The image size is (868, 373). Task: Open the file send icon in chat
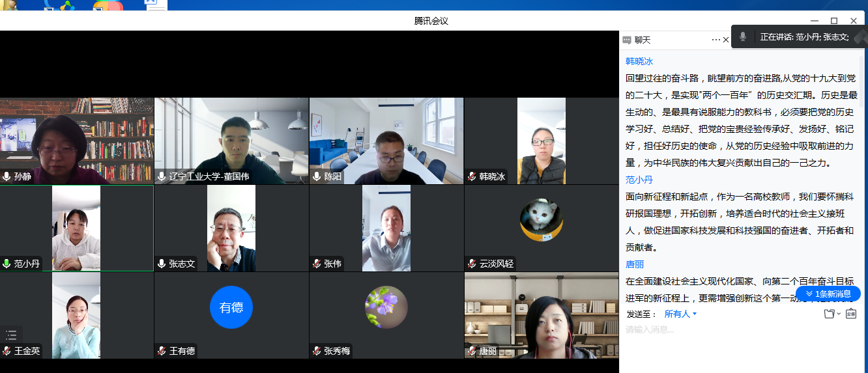[x=829, y=314]
